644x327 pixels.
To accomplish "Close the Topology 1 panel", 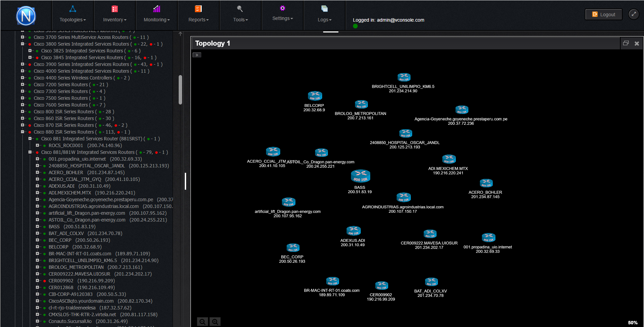I will point(637,44).
